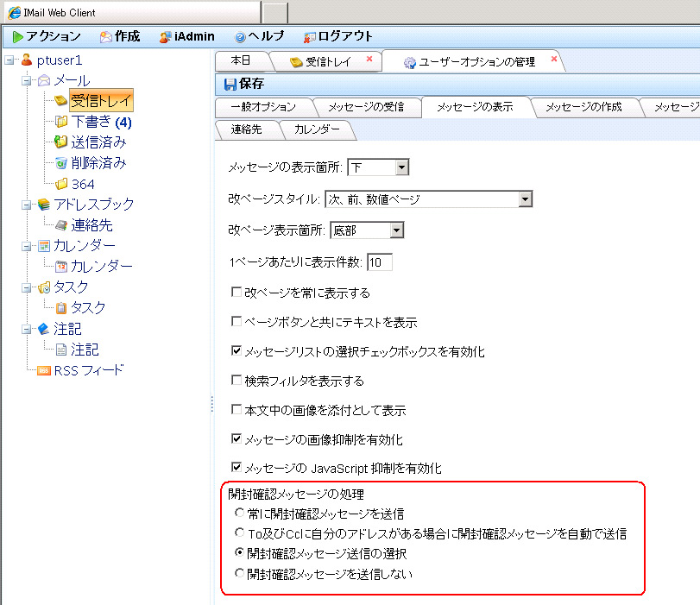Screen dimensions: 700x605
Task: Click the 連絡先 contact card icon in tree
Action: 61,225
